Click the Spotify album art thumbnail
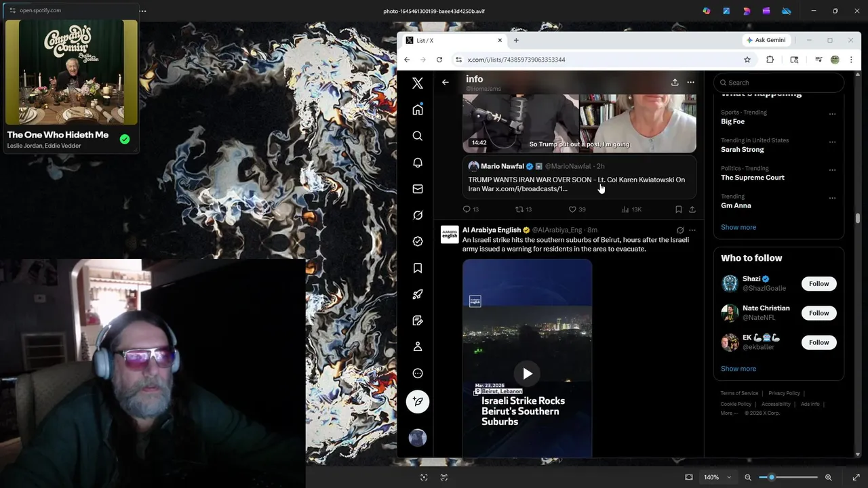868x488 pixels. click(71, 73)
